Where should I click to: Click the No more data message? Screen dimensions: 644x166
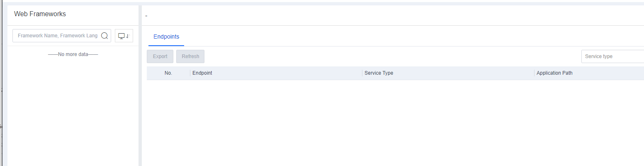tap(73, 54)
